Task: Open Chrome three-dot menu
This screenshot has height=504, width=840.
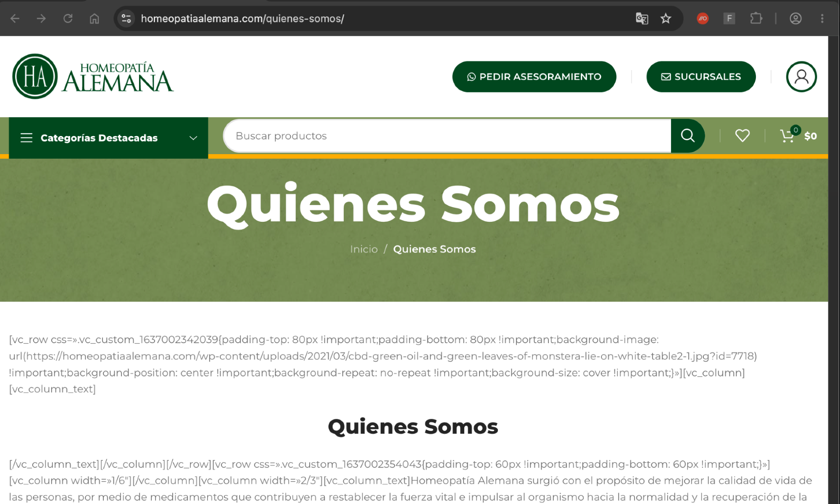Action: (822, 18)
